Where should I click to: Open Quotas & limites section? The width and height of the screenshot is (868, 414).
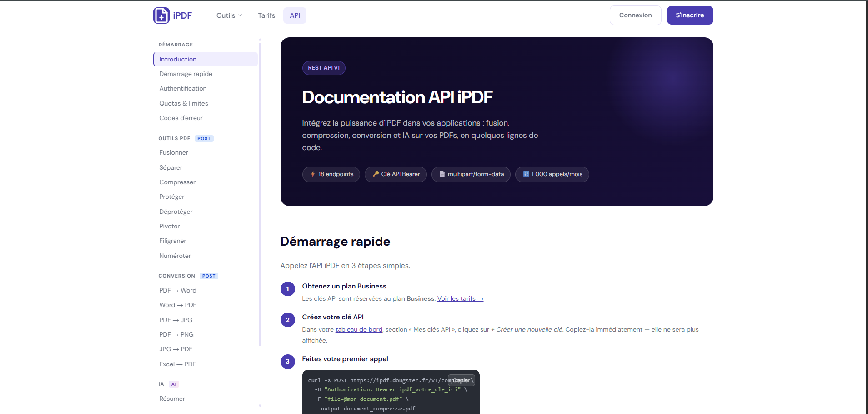[x=184, y=103]
